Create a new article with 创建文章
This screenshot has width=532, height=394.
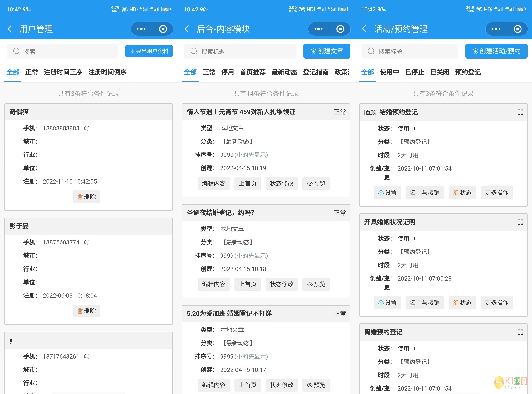327,51
